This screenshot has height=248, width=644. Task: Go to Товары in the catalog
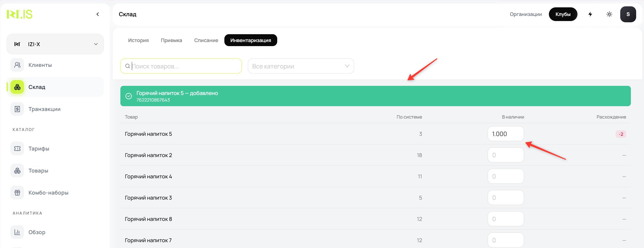(55, 171)
